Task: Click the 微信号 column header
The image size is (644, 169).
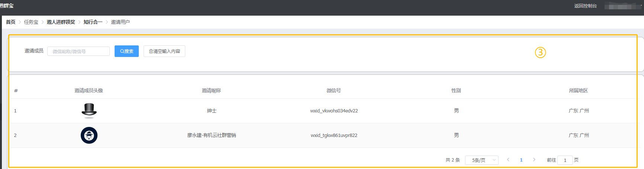Action: tap(334, 90)
